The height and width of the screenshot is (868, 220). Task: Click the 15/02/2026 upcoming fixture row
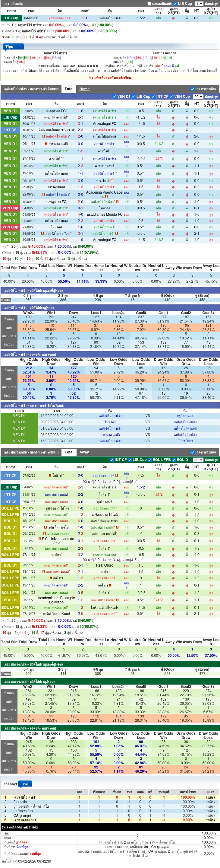pos(110,416)
